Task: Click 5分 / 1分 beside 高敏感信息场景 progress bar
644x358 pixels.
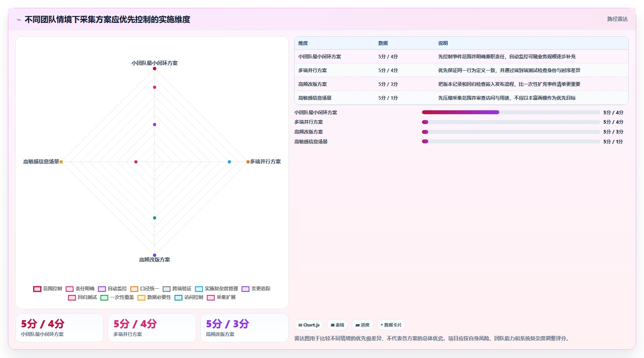Action: pyautogui.click(x=613, y=141)
